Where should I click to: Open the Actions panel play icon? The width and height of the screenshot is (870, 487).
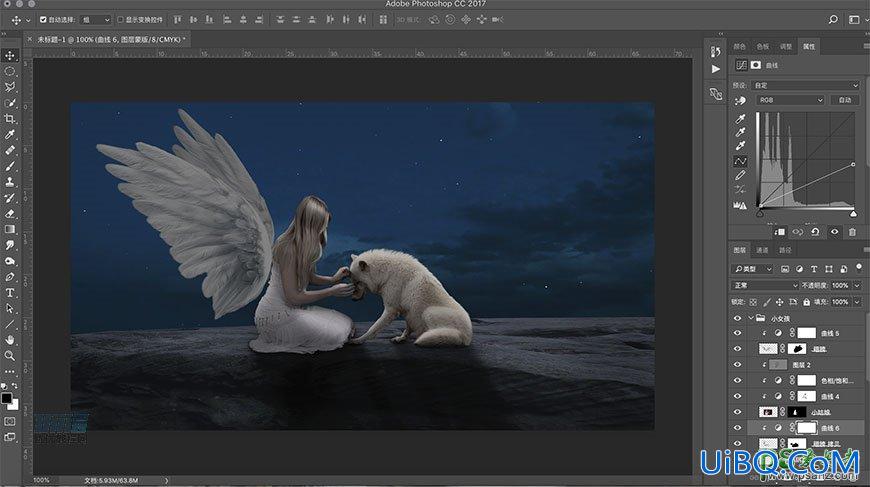coord(716,69)
